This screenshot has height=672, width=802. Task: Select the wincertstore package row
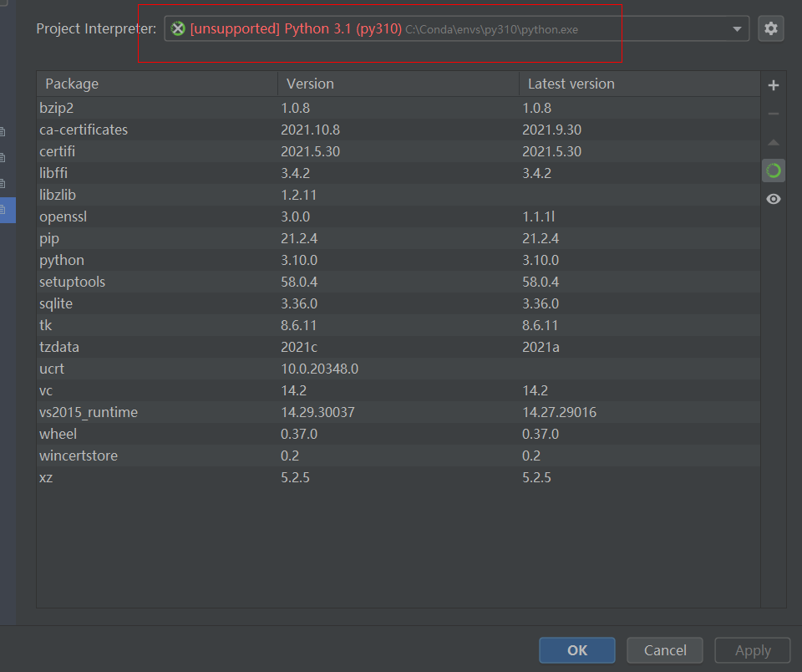[398, 456]
